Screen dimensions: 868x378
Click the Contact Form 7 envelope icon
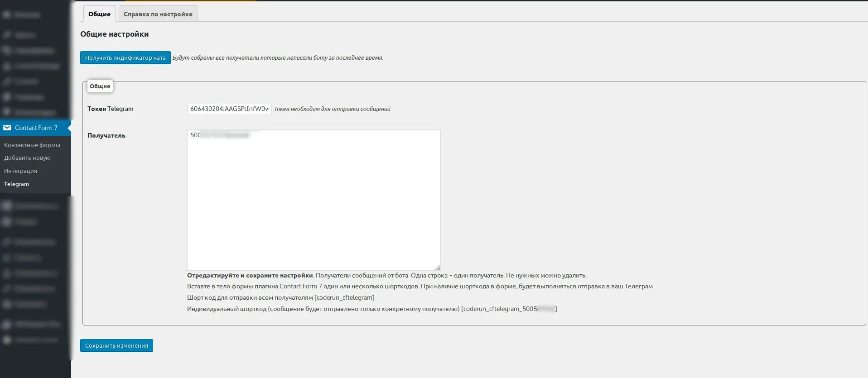pos(7,128)
